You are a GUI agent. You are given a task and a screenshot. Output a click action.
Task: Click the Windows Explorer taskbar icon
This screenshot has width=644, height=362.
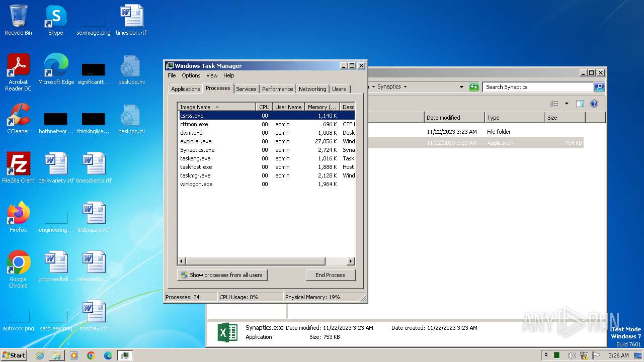[57, 355]
